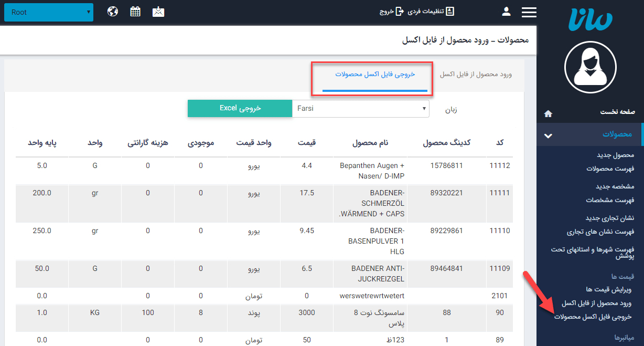Open the Farsi language dropdown

tap(360, 108)
